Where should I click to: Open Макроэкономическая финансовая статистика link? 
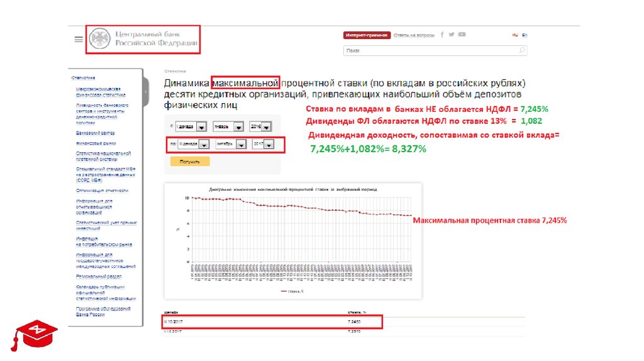101,92
